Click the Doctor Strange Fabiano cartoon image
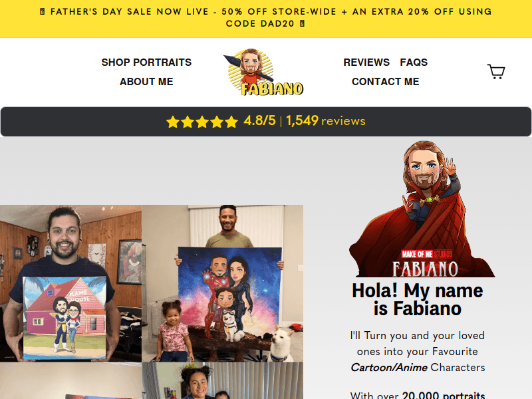Screen dimensions: 532x399 click(x=422, y=209)
